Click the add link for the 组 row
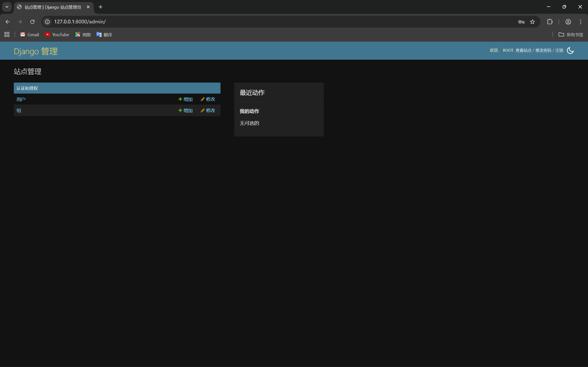 pyautogui.click(x=186, y=110)
